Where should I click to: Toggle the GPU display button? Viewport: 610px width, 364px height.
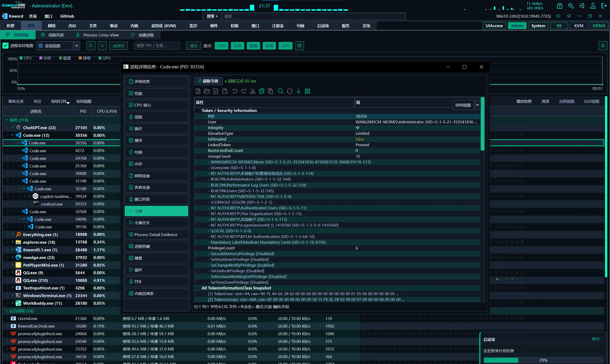pos(285,46)
